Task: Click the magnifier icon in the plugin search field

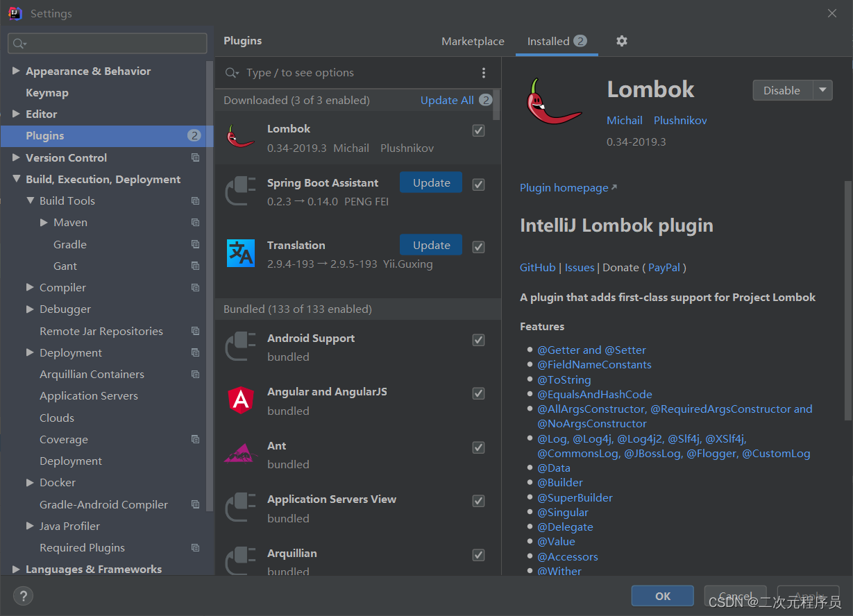Action: [x=232, y=73]
